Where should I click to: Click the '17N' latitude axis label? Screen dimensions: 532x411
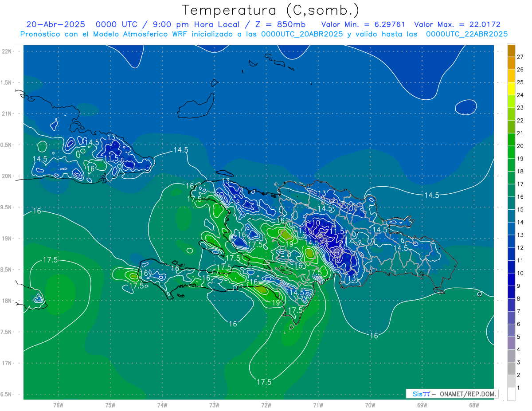(x=7, y=363)
